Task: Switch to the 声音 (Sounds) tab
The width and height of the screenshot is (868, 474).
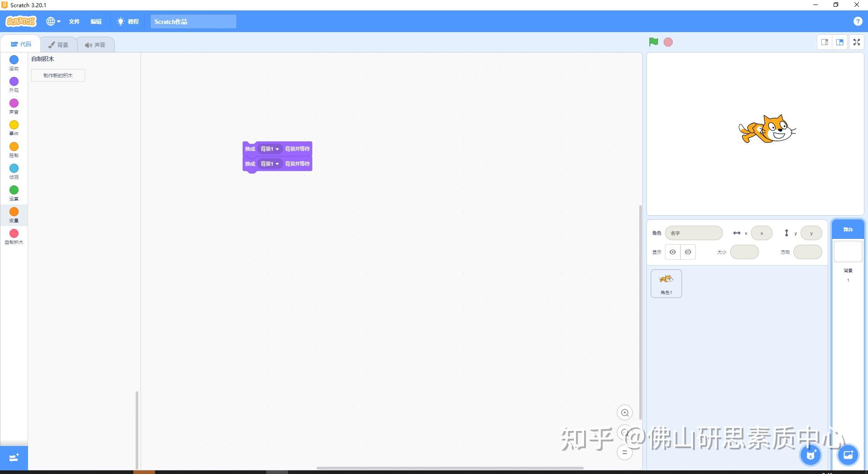Action: [95, 44]
